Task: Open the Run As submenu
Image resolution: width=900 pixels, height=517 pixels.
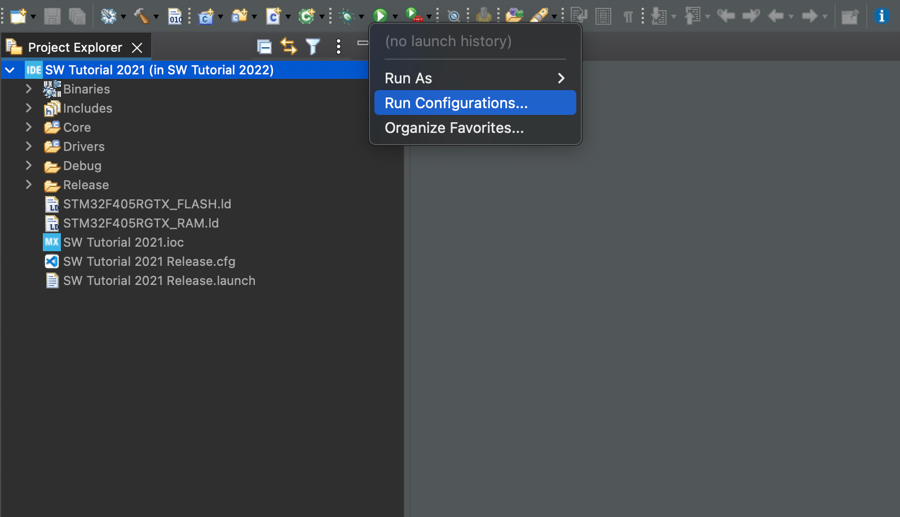Action: click(x=475, y=78)
